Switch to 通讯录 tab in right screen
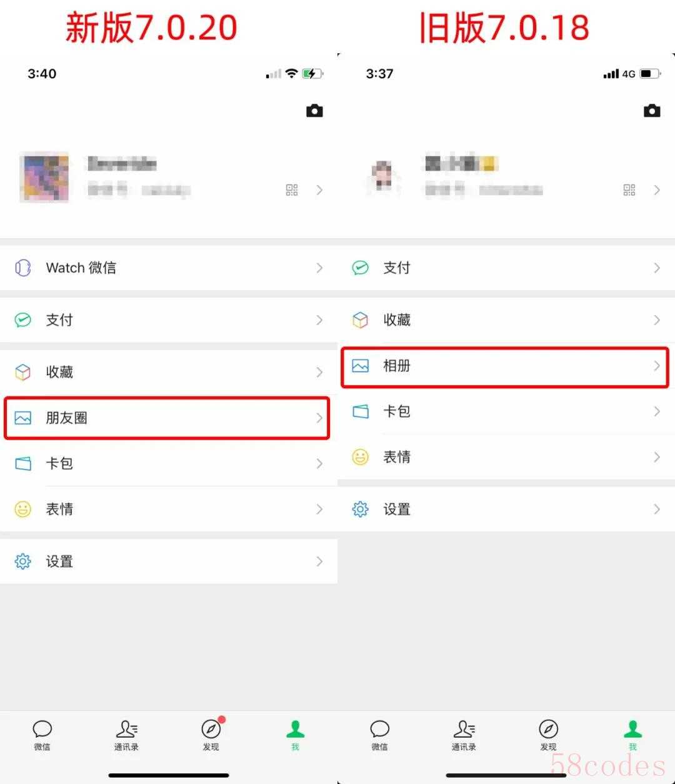This screenshot has height=784, width=675. click(464, 735)
